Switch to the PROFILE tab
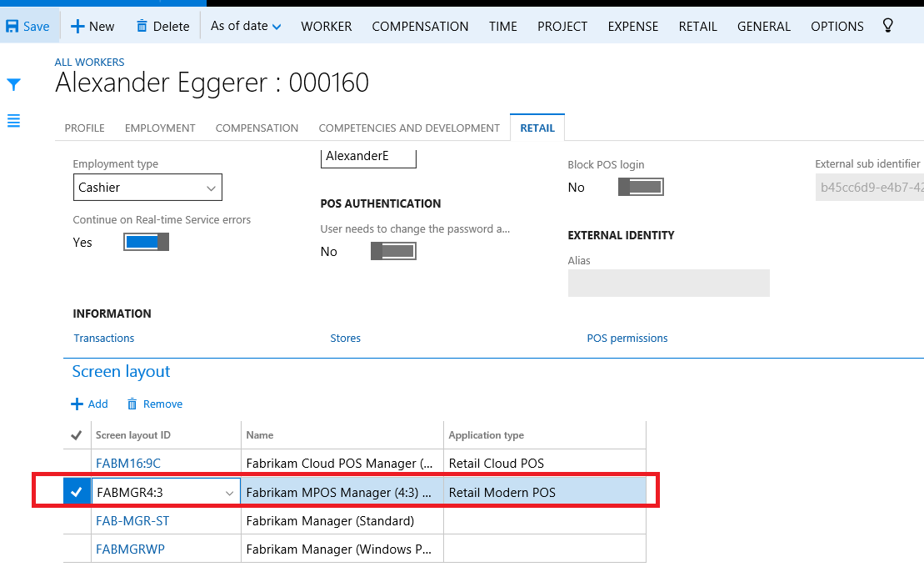This screenshot has height=572, width=924. click(x=84, y=128)
